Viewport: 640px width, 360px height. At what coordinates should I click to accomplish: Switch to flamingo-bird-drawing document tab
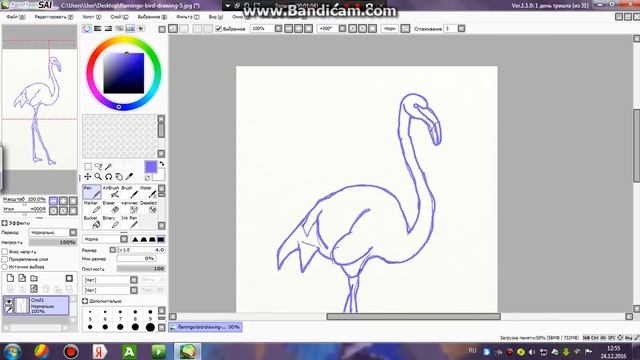click(x=205, y=327)
